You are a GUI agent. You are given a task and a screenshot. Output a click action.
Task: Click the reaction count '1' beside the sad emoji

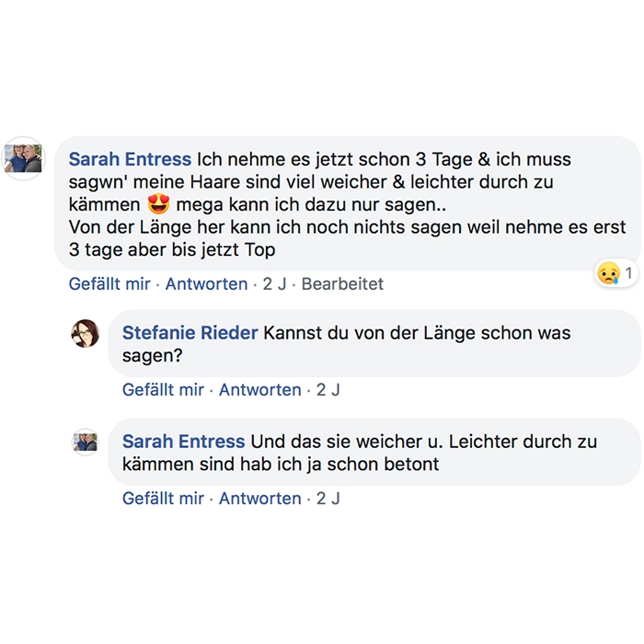629,272
